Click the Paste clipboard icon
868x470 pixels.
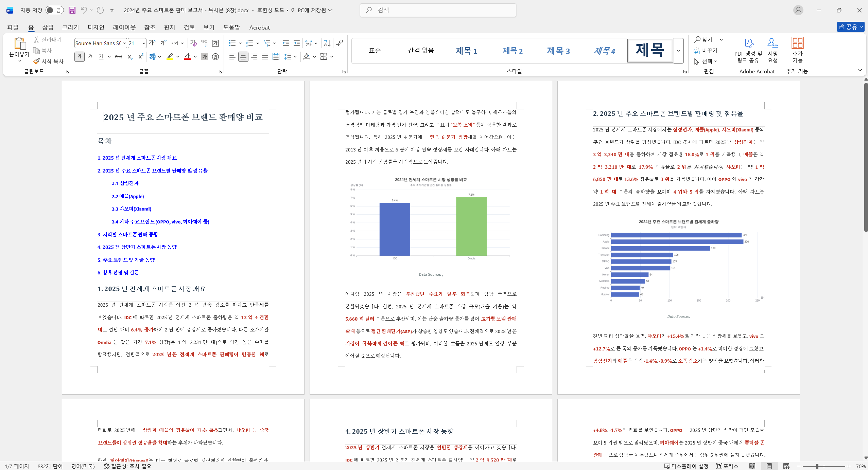point(20,43)
